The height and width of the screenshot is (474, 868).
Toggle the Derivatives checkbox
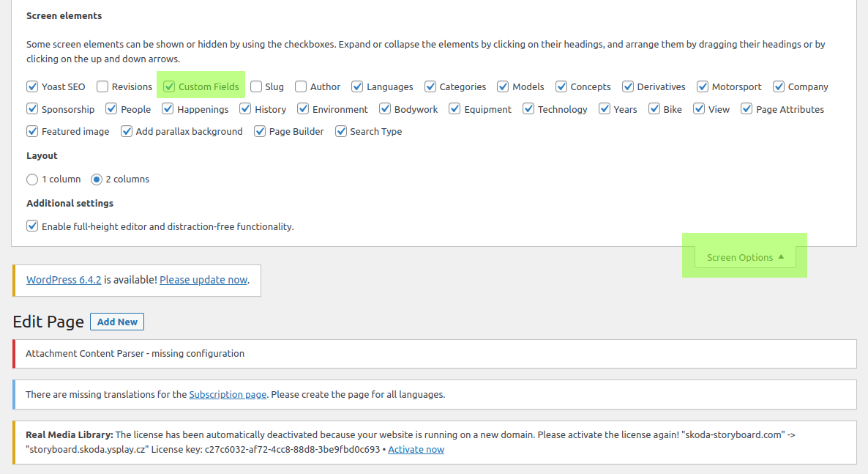628,86
